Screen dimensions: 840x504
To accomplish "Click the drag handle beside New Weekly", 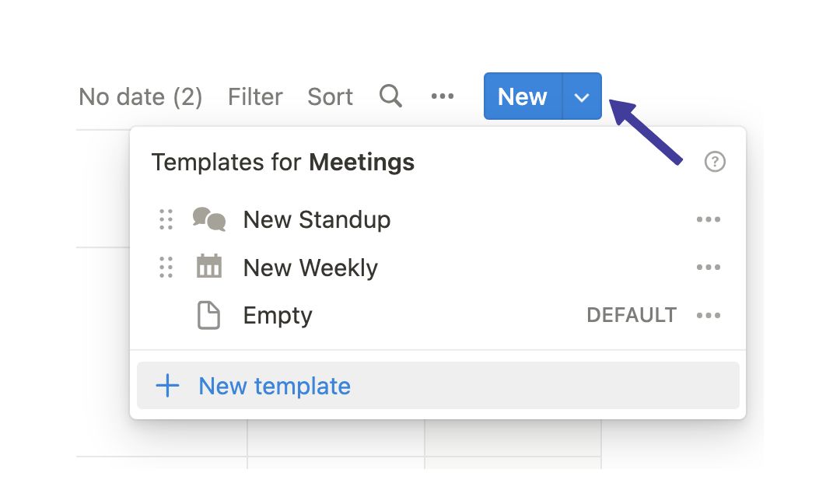I will click(165, 268).
